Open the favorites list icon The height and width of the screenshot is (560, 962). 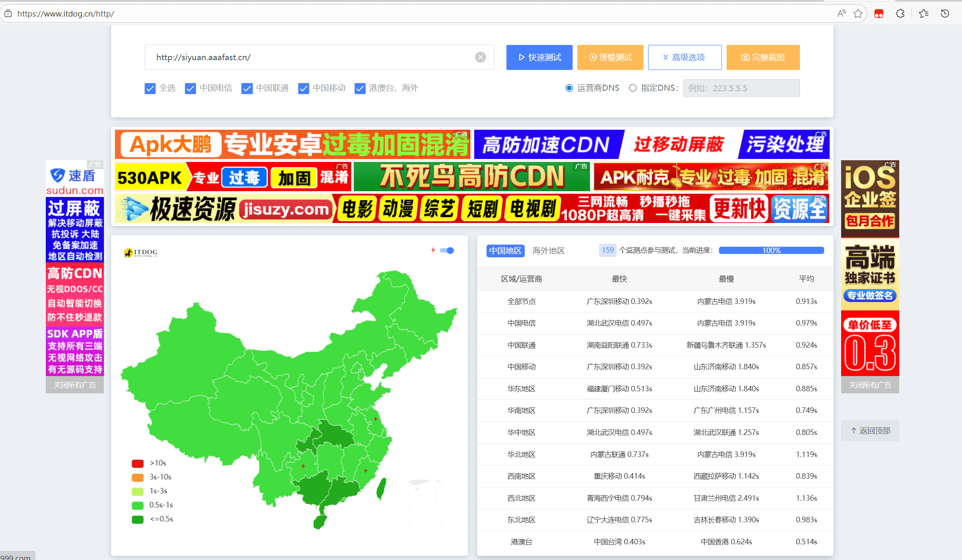923,14
